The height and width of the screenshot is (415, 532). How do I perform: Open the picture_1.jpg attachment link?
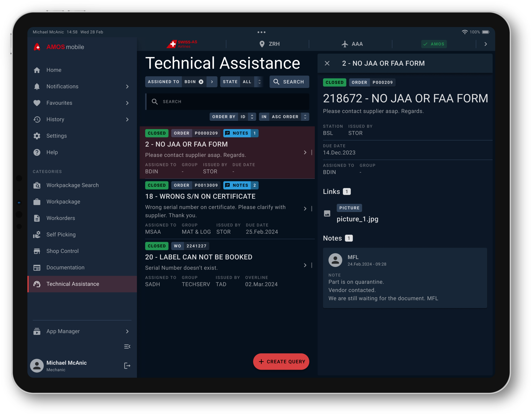pos(357,219)
